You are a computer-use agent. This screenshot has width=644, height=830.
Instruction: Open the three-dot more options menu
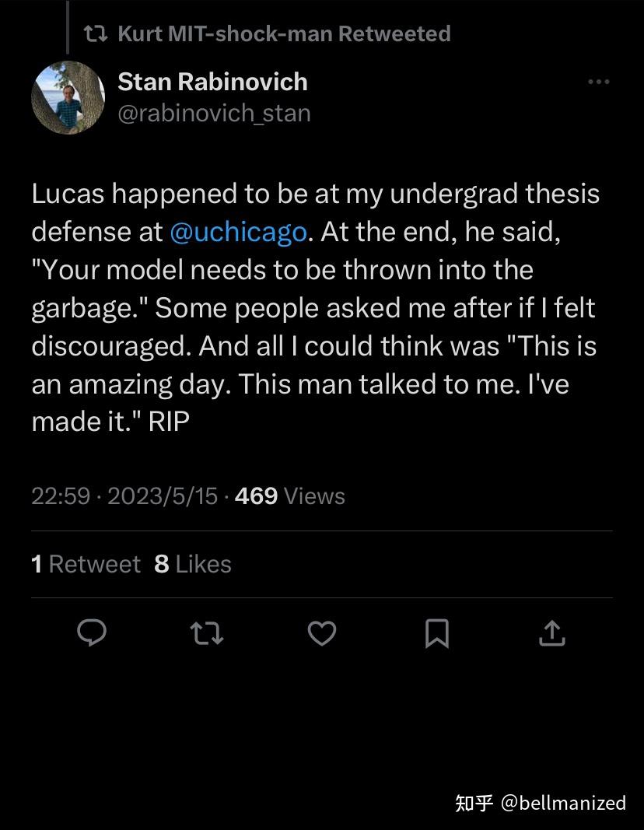598,82
